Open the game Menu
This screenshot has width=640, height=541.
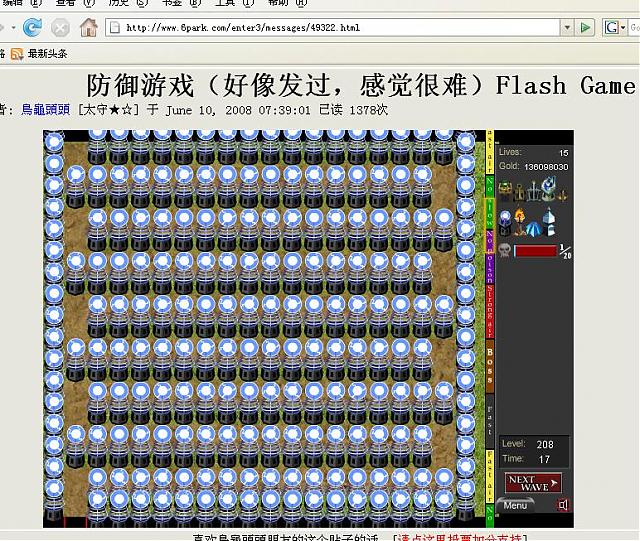(x=516, y=506)
